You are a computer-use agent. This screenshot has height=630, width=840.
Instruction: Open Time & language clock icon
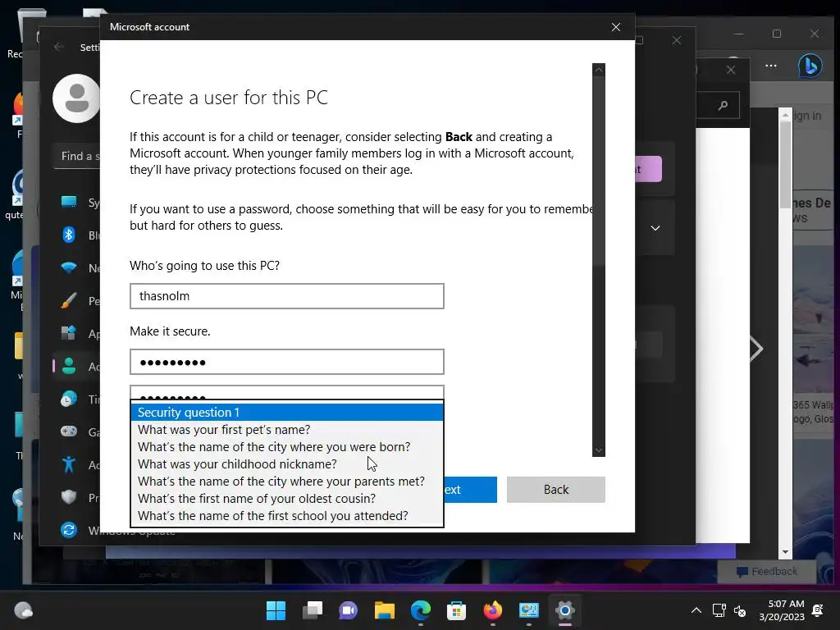point(69,399)
